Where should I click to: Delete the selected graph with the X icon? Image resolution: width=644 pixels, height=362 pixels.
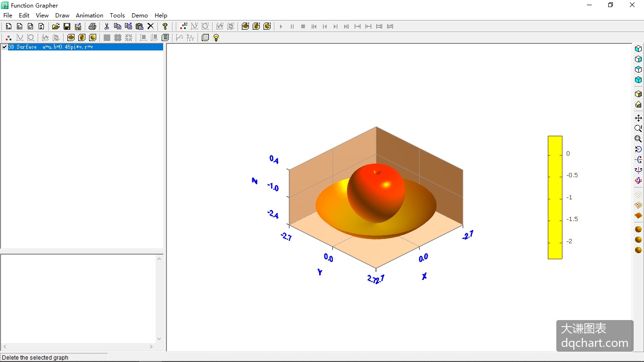pyautogui.click(x=150, y=26)
